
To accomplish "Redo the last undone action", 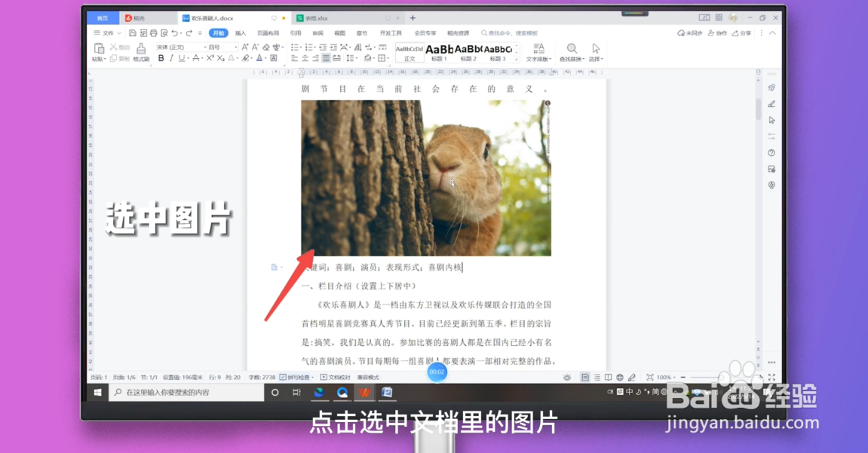I will pyautogui.click(x=189, y=33).
